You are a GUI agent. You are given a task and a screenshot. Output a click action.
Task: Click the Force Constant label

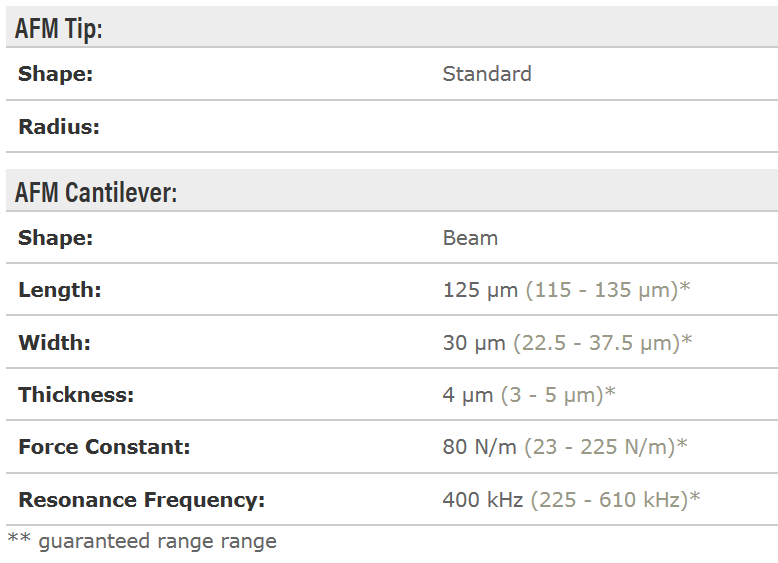pyautogui.click(x=104, y=447)
